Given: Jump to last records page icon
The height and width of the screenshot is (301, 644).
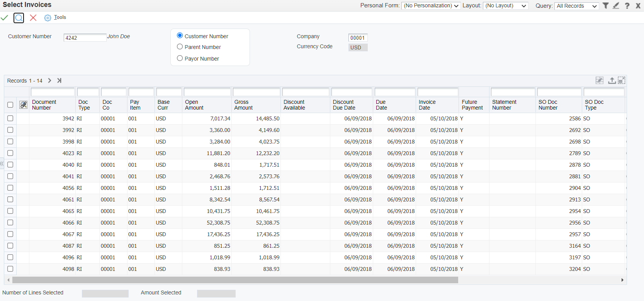Looking at the screenshot, I should tap(59, 81).
